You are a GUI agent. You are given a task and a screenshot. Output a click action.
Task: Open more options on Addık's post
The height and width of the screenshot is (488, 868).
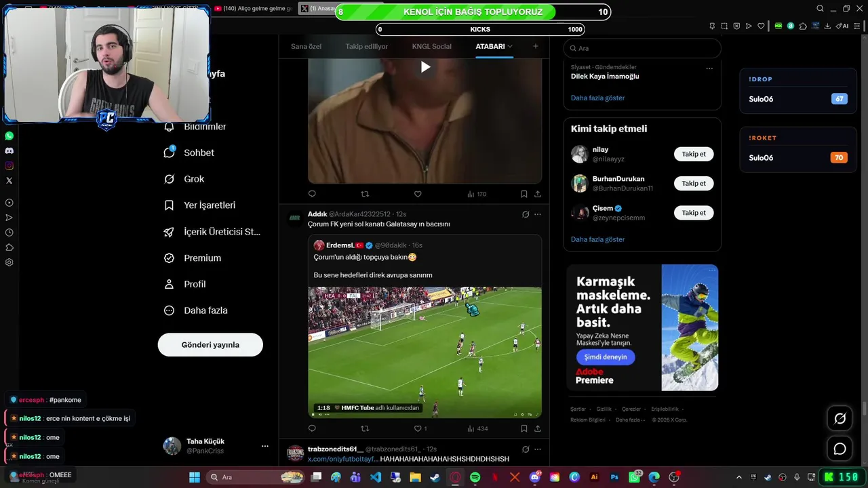(538, 214)
